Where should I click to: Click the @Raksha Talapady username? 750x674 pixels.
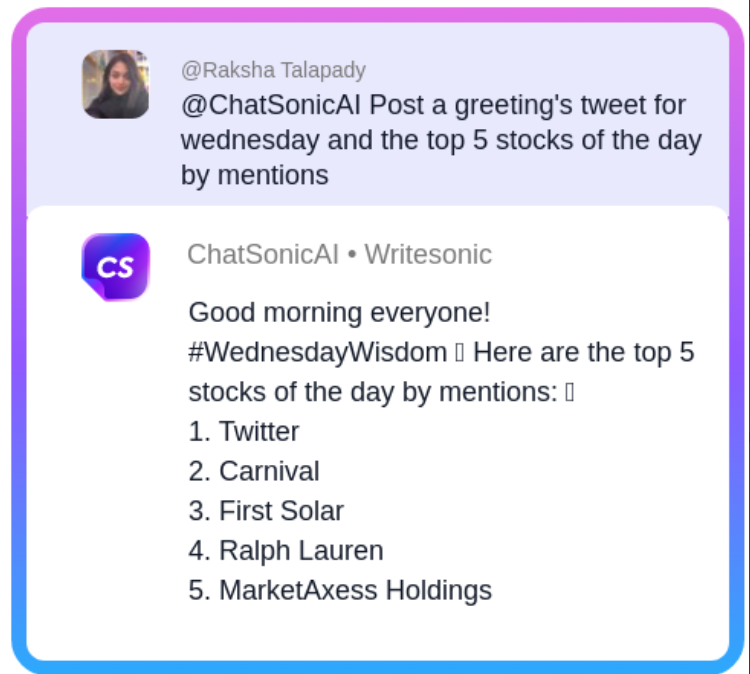(273, 70)
